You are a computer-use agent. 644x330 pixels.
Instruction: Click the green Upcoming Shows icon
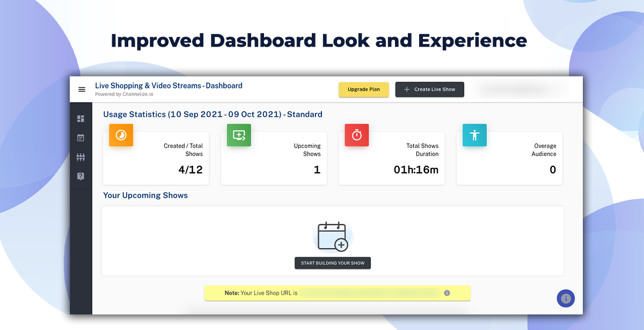pyautogui.click(x=239, y=135)
